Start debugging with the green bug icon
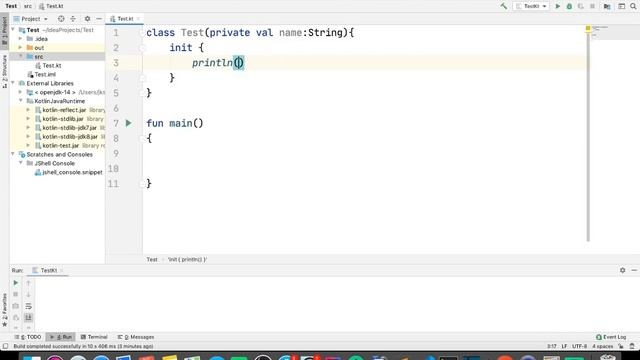The width and height of the screenshot is (640, 360). 569,6
